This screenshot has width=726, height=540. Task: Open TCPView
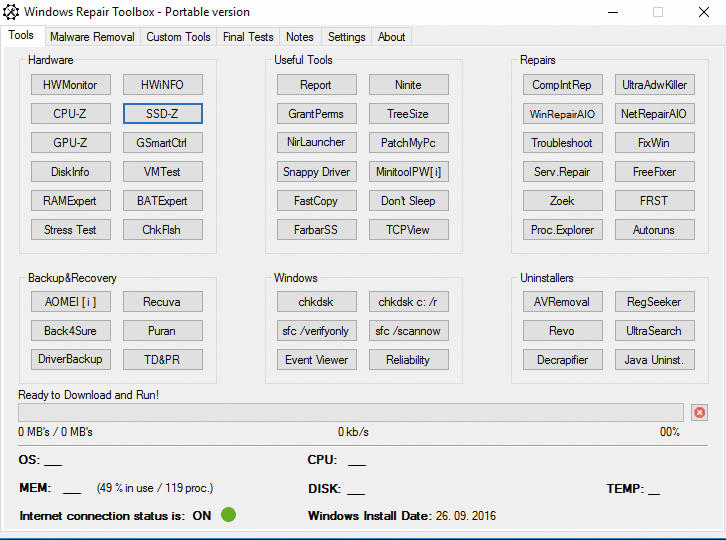(409, 230)
